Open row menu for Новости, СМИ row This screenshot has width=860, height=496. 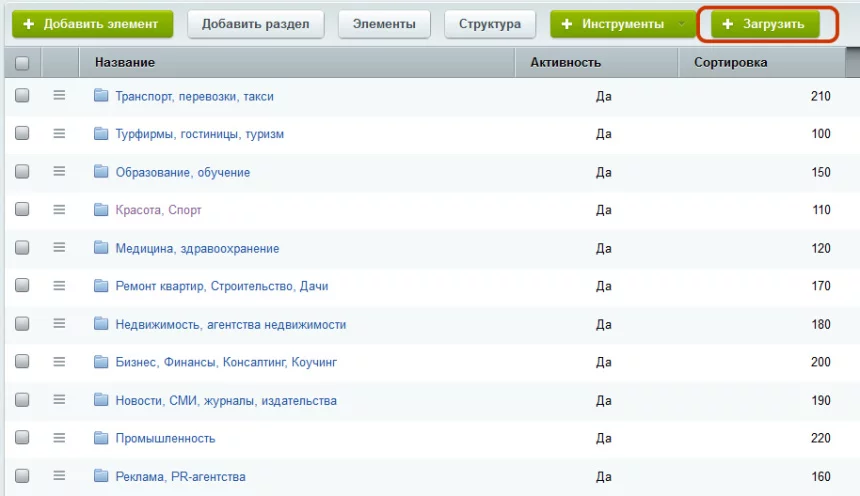[59, 400]
